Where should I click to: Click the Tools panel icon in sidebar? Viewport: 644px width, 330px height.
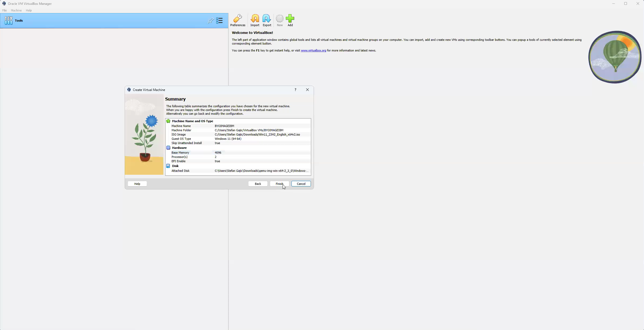pos(9,20)
